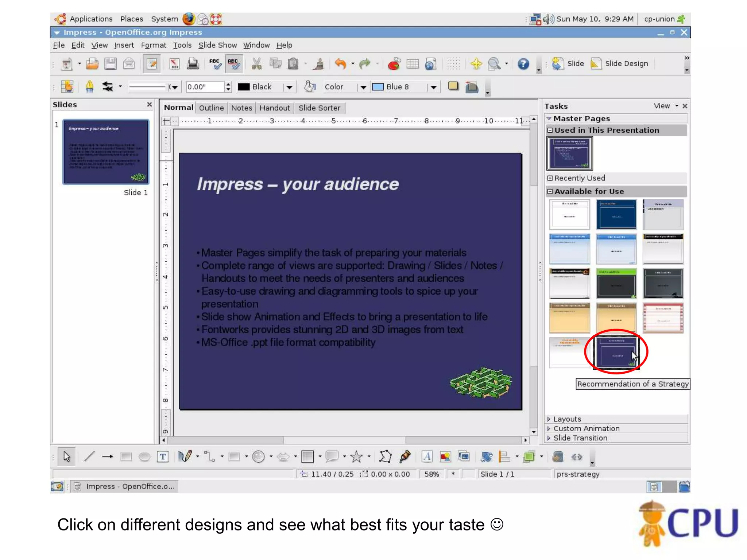This screenshot has width=747, height=560.
Task: Increase the line width stepper
Action: coord(228,84)
